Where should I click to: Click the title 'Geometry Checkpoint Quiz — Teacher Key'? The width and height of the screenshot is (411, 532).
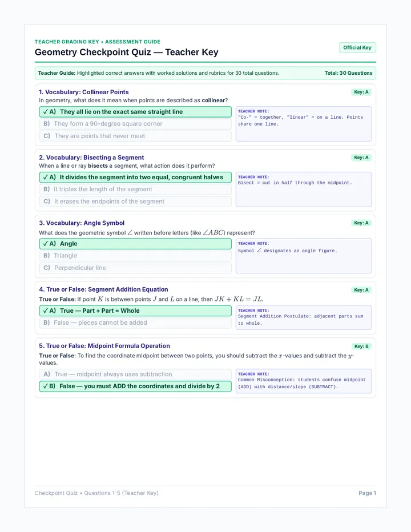pyautogui.click(x=127, y=53)
